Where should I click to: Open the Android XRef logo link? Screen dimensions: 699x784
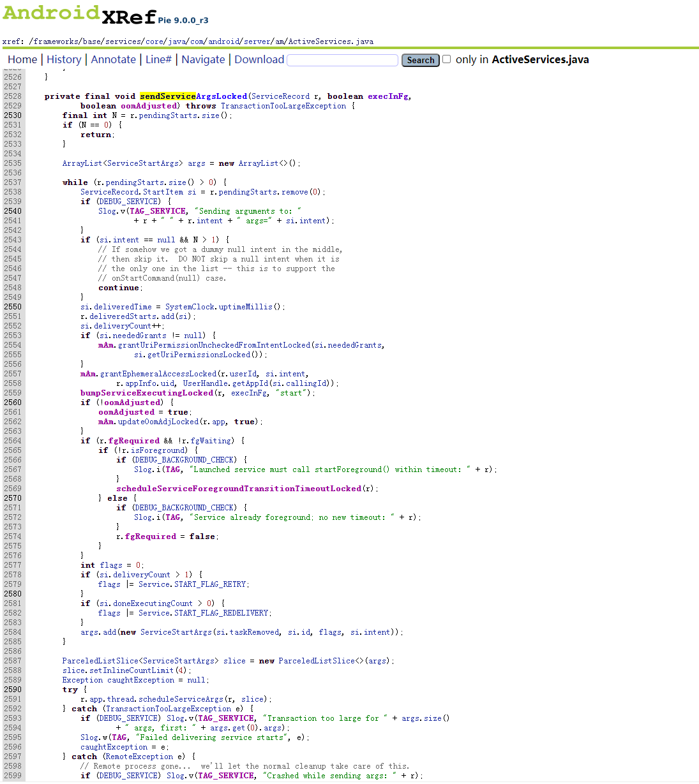[79, 14]
